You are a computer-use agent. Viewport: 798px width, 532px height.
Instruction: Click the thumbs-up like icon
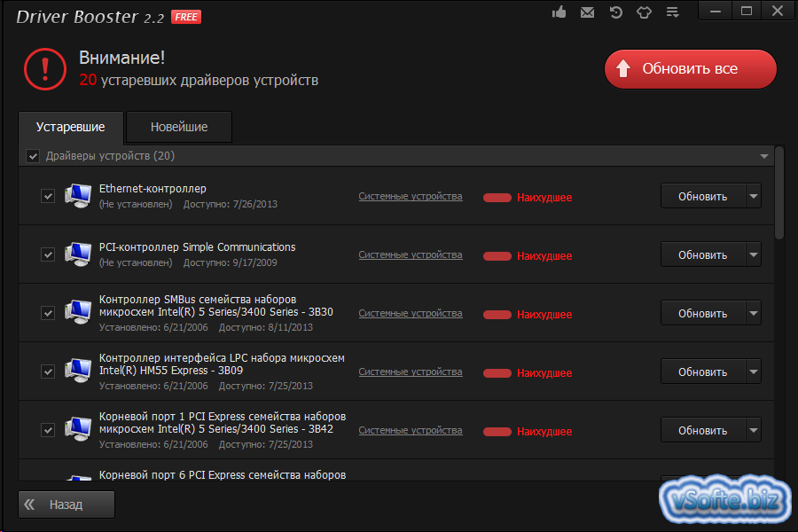pyautogui.click(x=559, y=12)
